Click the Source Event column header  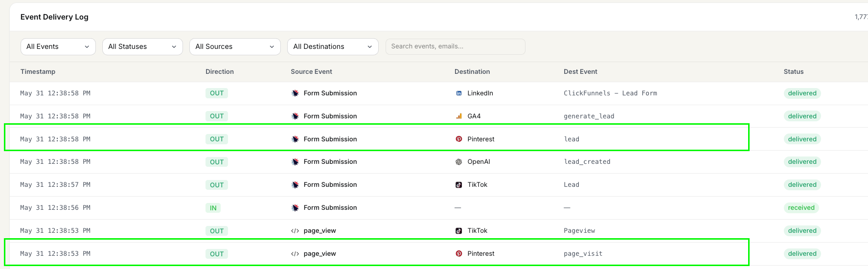click(311, 71)
